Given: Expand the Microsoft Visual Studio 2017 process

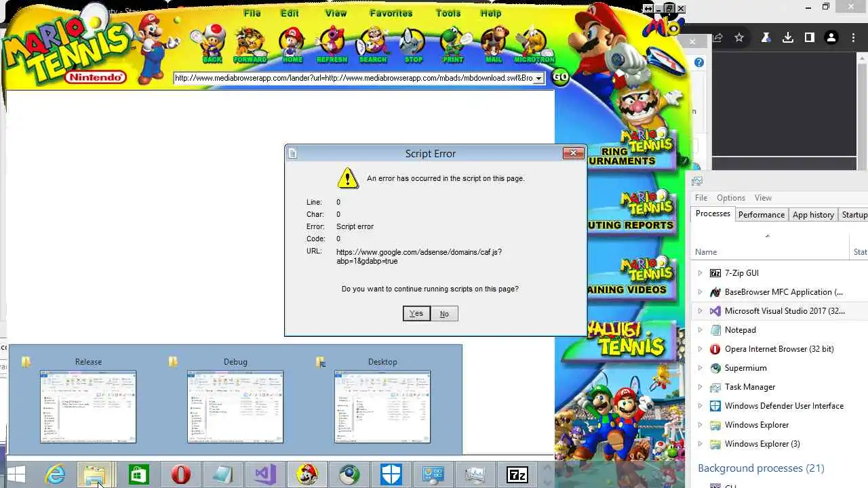Looking at the screenshot, I should pyautogui.click(x=700, y=311).
